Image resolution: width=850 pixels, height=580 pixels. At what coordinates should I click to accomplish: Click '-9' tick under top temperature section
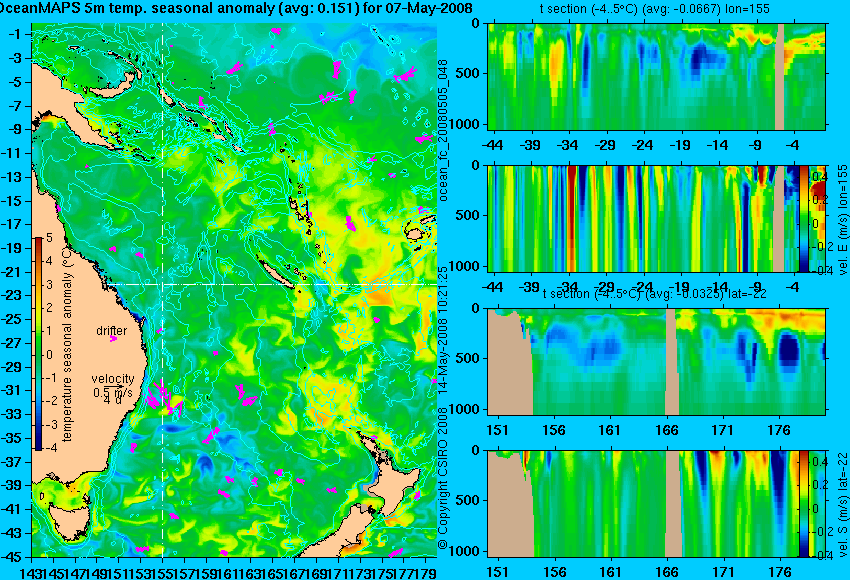756,145
